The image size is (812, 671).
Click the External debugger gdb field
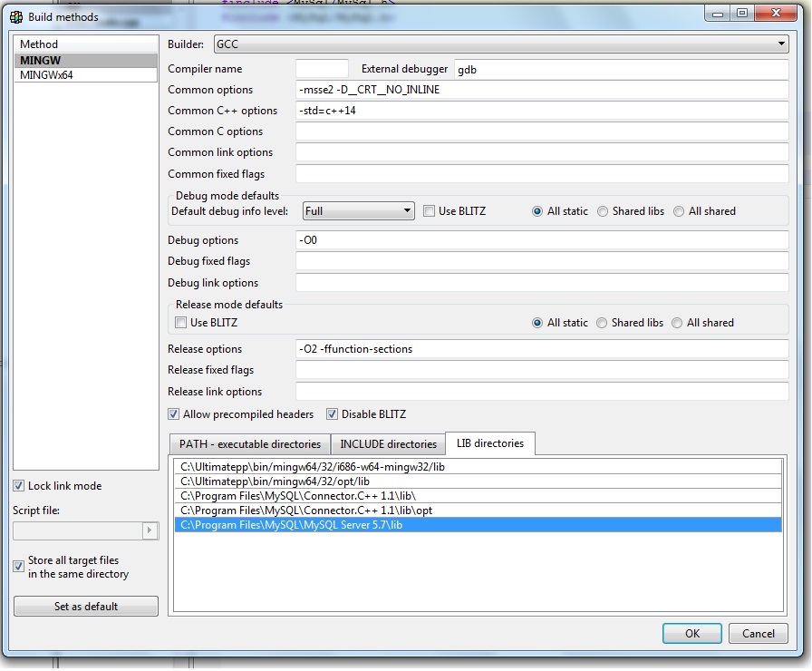point(620,69)
